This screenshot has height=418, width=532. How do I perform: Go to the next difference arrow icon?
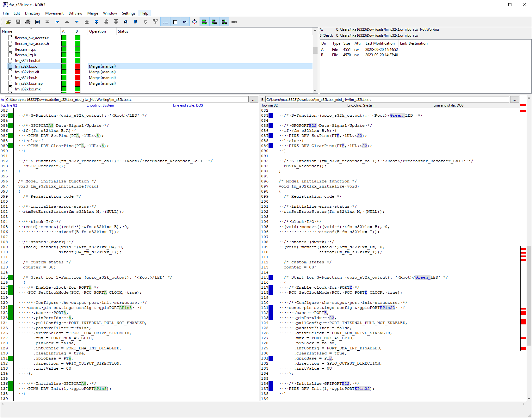77,22
